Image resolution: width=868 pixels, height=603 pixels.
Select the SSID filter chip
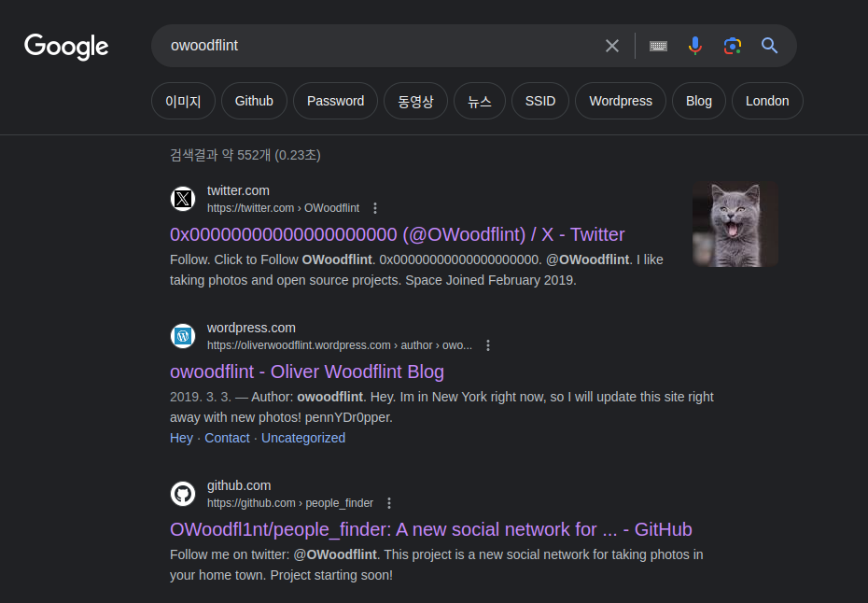540,101
